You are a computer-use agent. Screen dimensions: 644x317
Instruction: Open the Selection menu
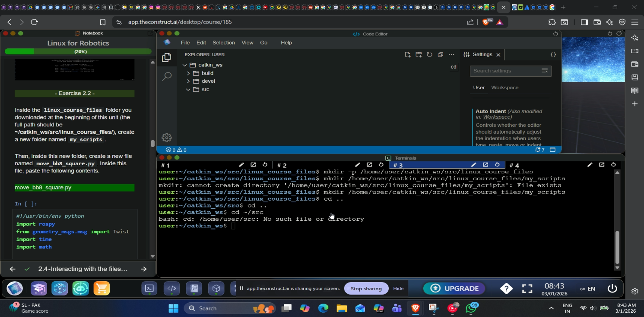(223, 43)
